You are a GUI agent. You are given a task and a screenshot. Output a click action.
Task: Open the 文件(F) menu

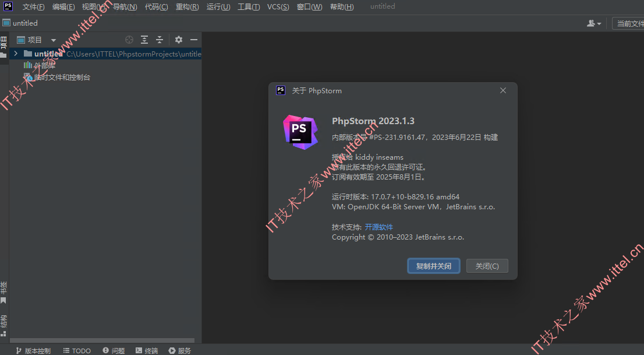click(x=33, y=6)
